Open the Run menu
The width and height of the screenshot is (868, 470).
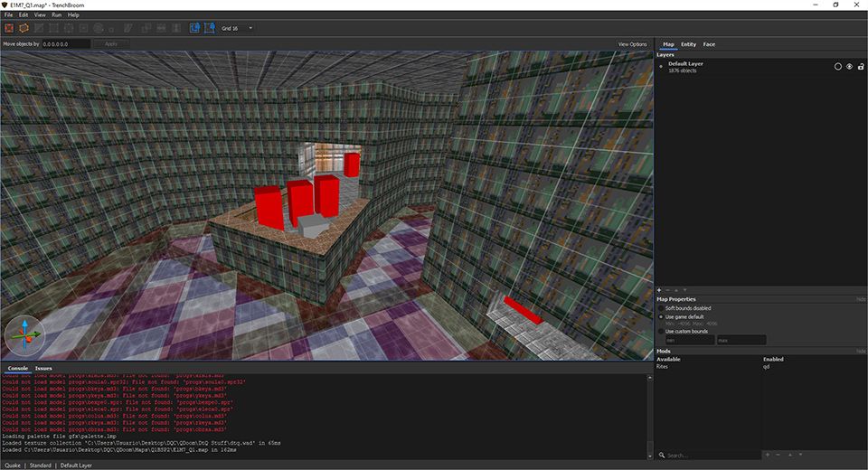click(57, 14)
